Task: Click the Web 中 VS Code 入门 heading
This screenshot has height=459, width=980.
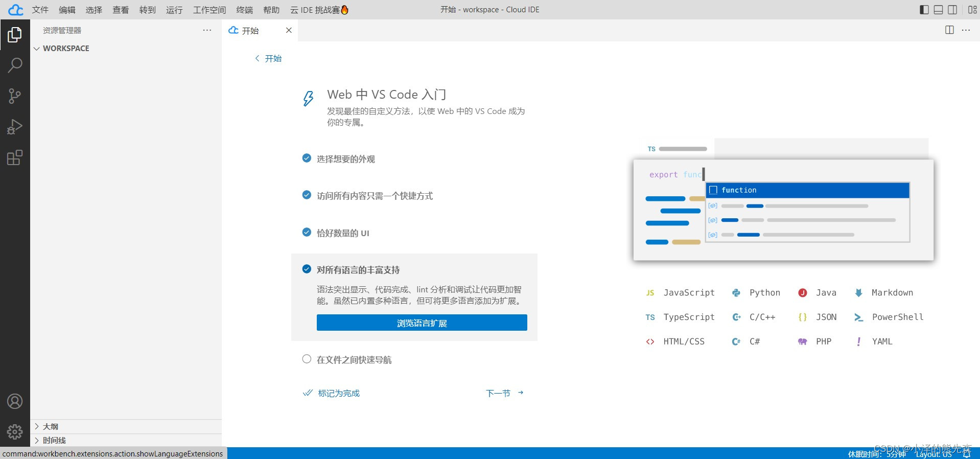Action: pyautogui.click(x=387, y=95)
